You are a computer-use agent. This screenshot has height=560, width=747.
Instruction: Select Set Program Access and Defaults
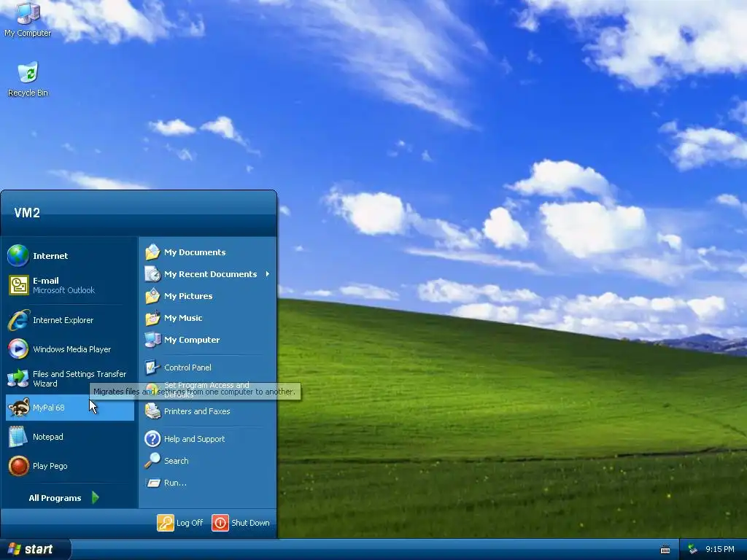pyautogui.click(x=206, y=389)
